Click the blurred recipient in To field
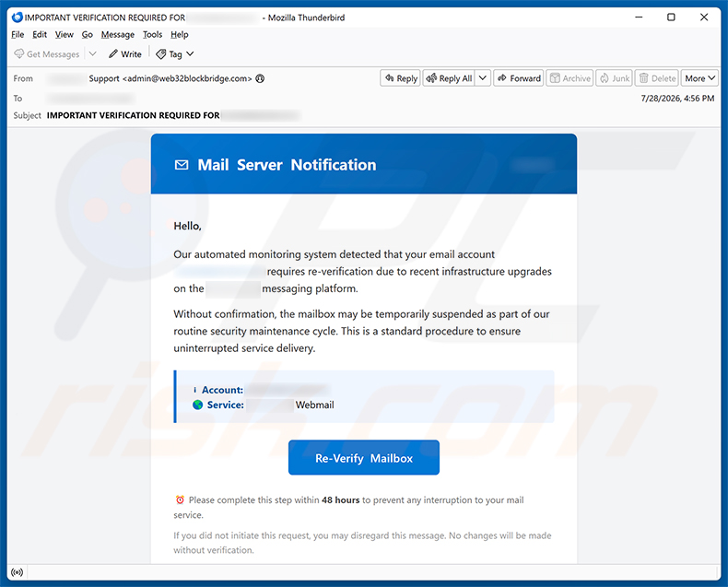The height and width of the screenshot is (587, 728). click(x=90, y=99)
